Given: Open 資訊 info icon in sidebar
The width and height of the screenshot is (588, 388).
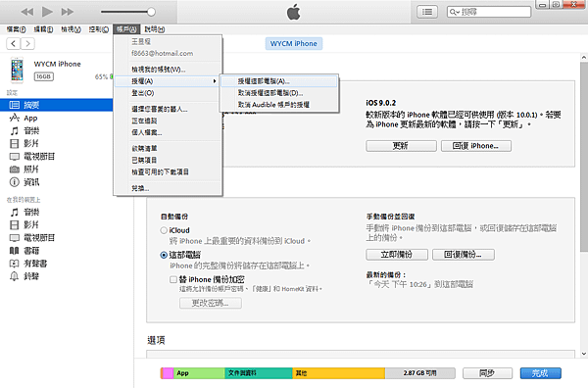Looking at the screenshot, I should point(15,182).
